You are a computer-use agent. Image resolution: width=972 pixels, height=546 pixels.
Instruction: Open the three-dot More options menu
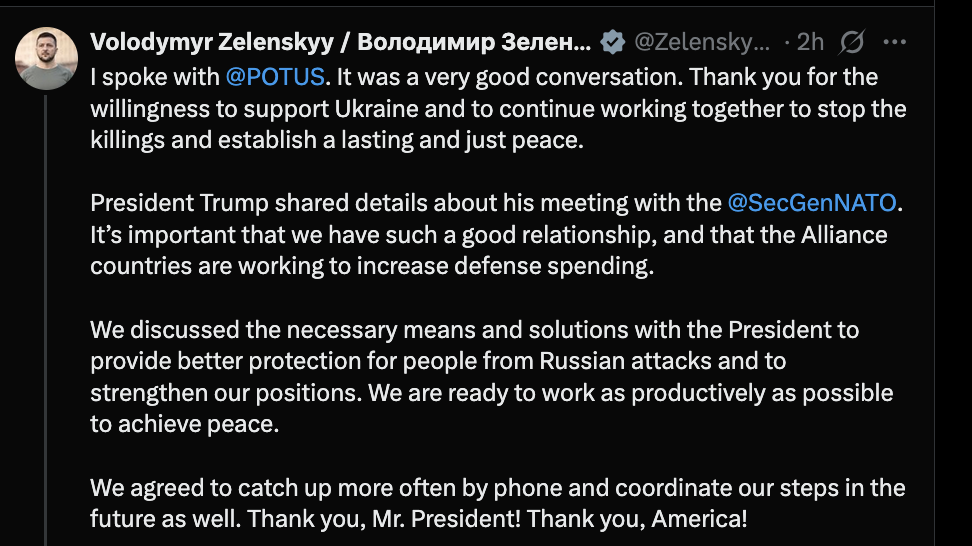pyautogui.click(x=894, y=42)
